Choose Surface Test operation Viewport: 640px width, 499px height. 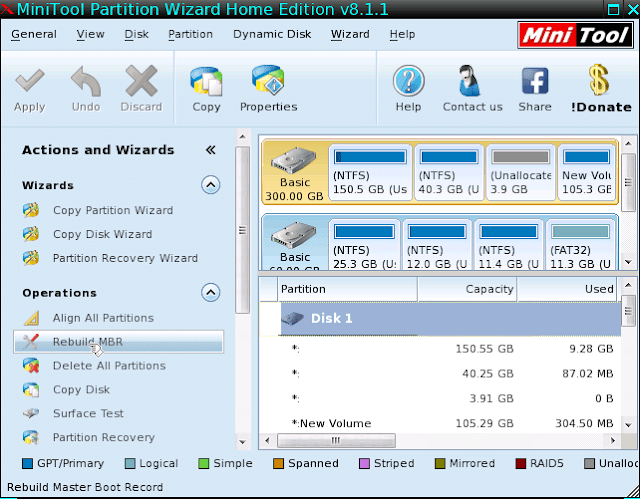coord(88,413)
